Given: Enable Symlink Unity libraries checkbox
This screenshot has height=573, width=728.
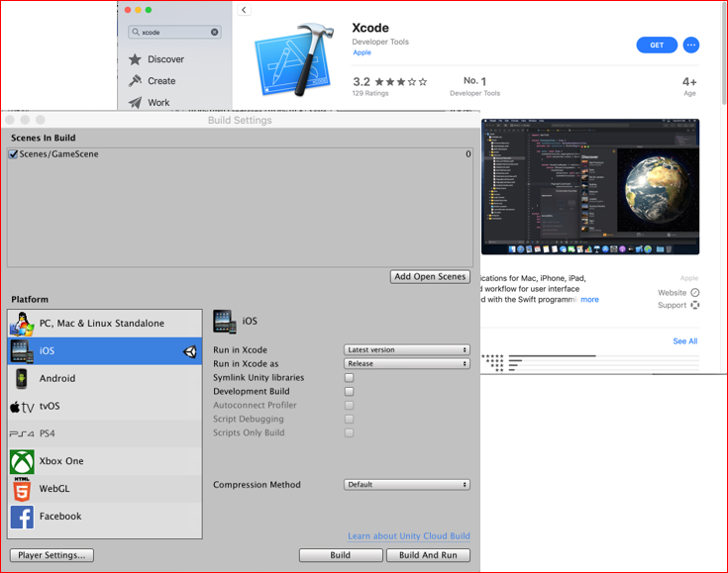Looking at the screenshot, I should click(349, 378).
